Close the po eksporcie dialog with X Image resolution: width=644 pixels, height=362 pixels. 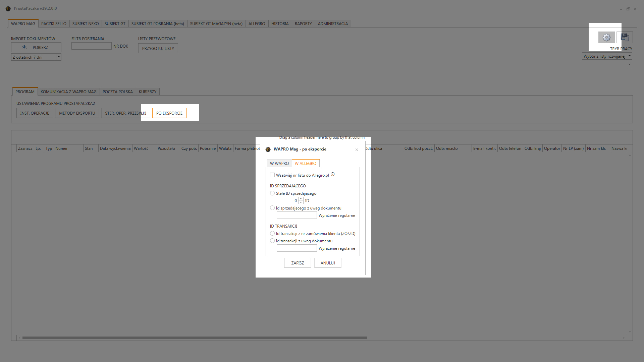pyautogui.click(x=357, y=149)
